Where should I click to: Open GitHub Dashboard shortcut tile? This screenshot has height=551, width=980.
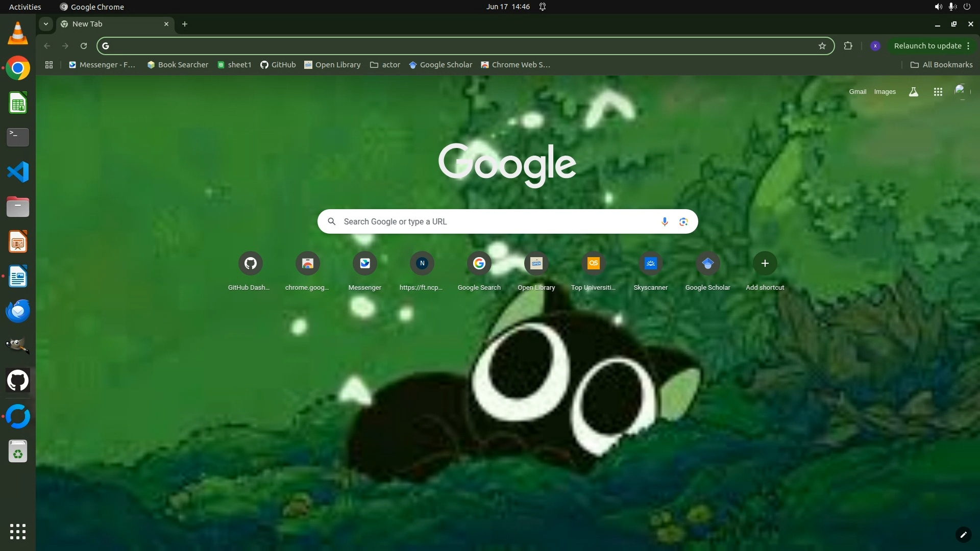tap(250, 263)
